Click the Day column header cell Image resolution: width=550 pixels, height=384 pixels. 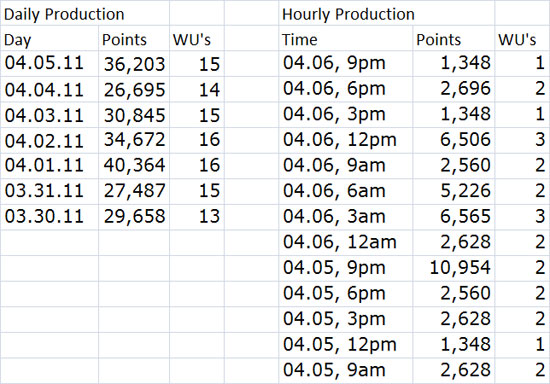coord(50,38)
